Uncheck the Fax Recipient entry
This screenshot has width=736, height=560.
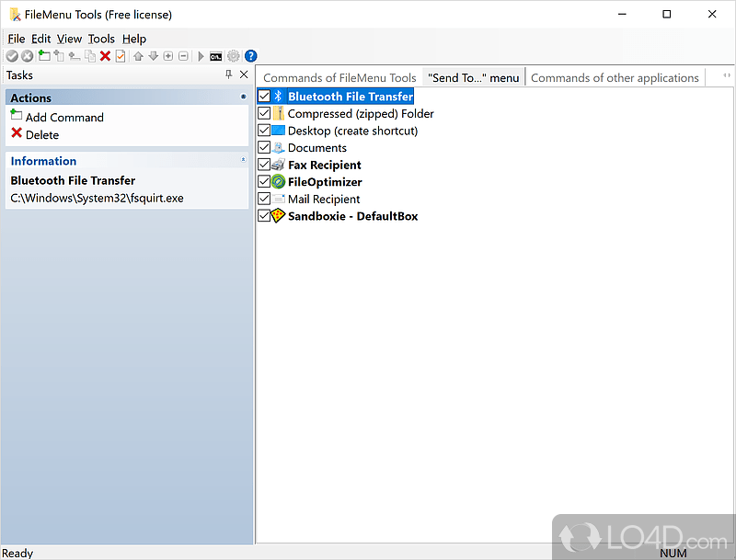point(264,165)
